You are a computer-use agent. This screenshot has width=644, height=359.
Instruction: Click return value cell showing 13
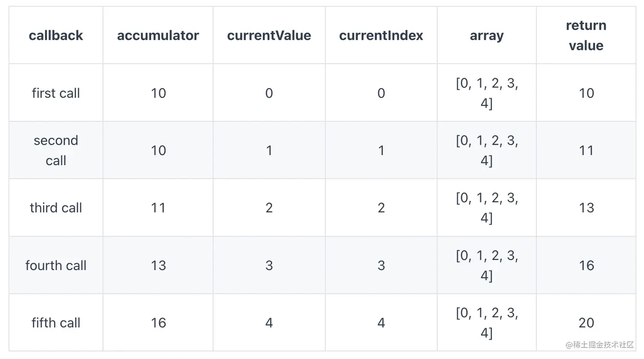click(x=586, y=208)
